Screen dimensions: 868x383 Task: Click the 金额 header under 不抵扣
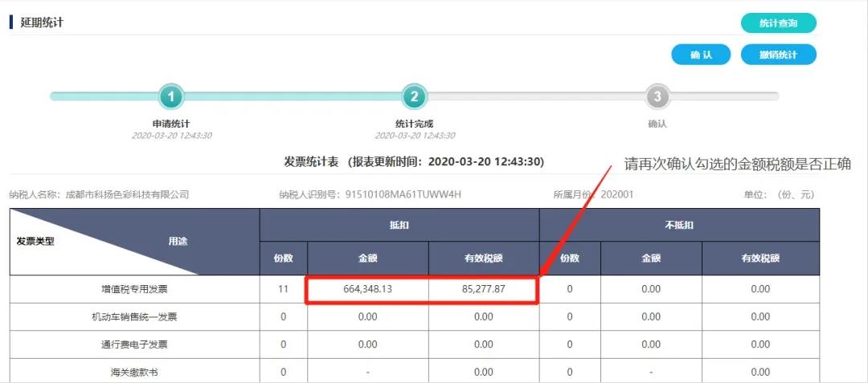point(651,259)
